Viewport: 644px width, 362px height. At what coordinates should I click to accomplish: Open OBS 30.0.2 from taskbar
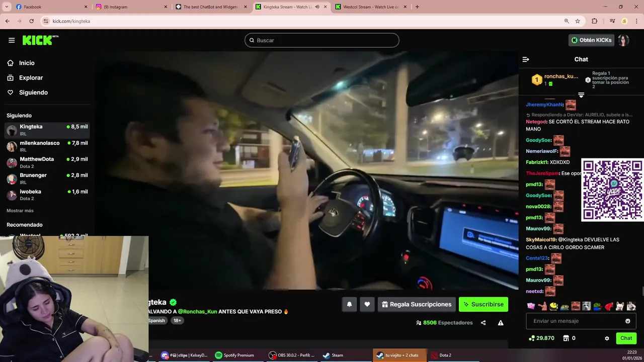[x=292, y=355]
